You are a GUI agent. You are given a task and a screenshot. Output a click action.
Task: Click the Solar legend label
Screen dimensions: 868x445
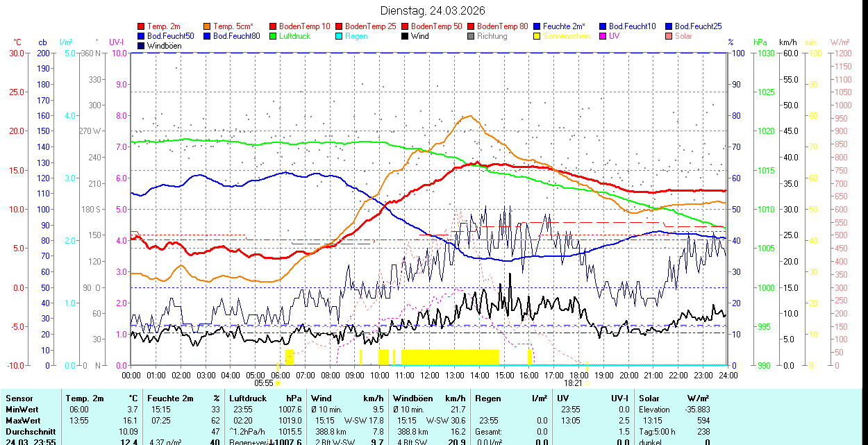point(683,36)
